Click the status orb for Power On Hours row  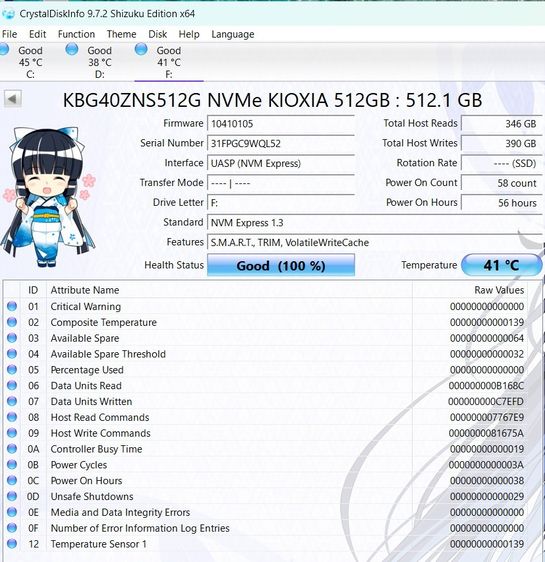12,480
